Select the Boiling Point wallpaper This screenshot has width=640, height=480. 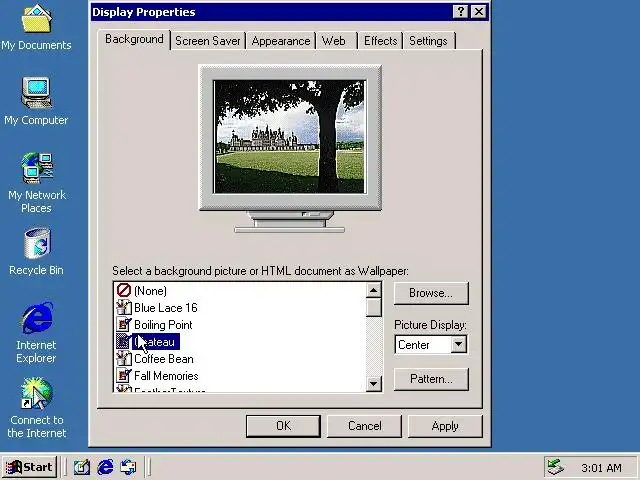coord(163,325)
